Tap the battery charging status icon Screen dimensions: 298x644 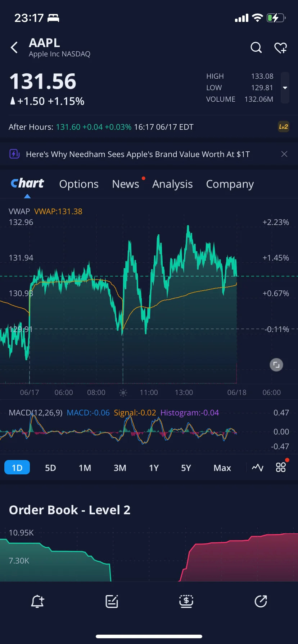point(276,18)
